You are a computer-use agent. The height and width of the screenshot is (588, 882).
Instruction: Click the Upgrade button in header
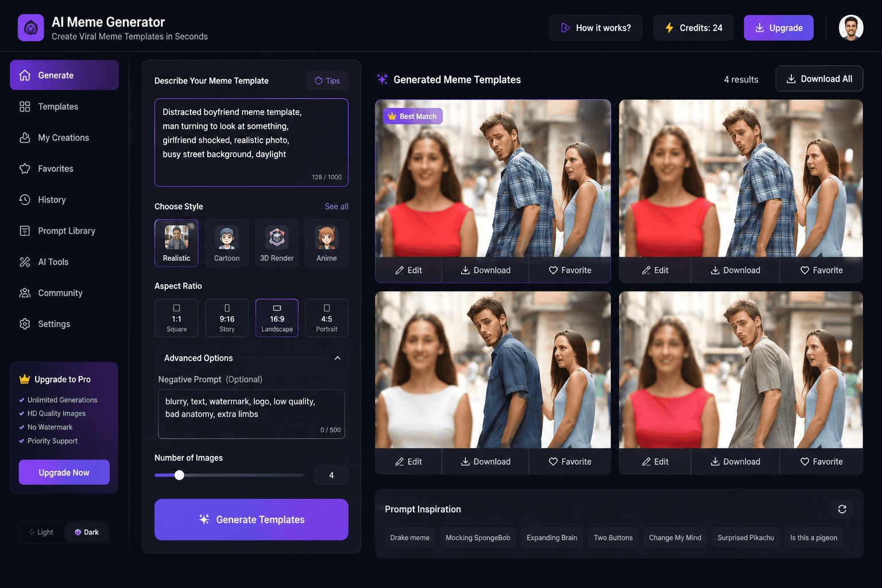[x=779, y=28]
